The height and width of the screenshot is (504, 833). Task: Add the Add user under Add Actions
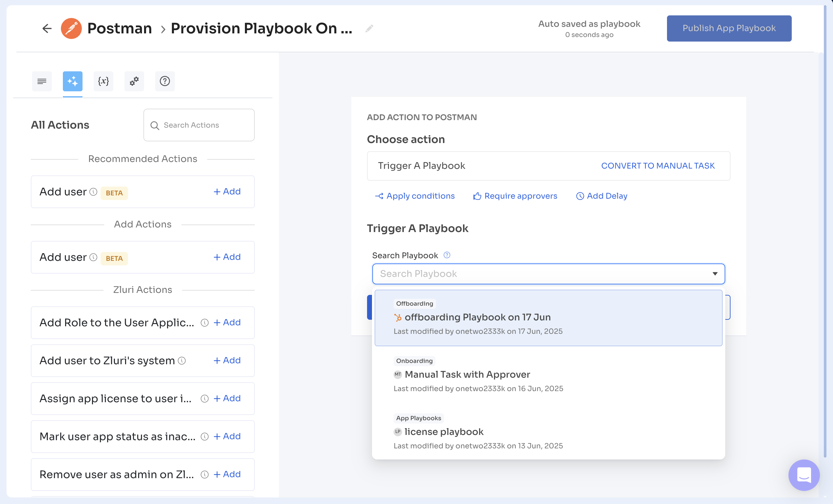(227, 257)
